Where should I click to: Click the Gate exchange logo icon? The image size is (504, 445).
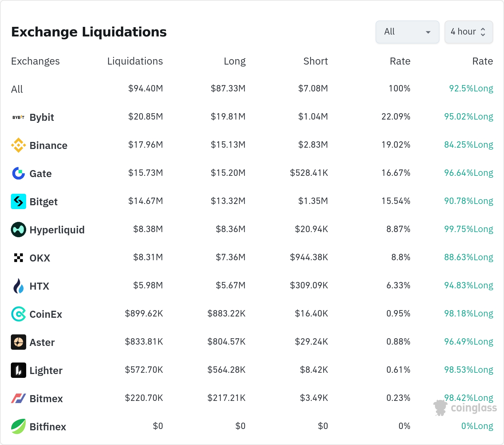(x=19, y=173)
